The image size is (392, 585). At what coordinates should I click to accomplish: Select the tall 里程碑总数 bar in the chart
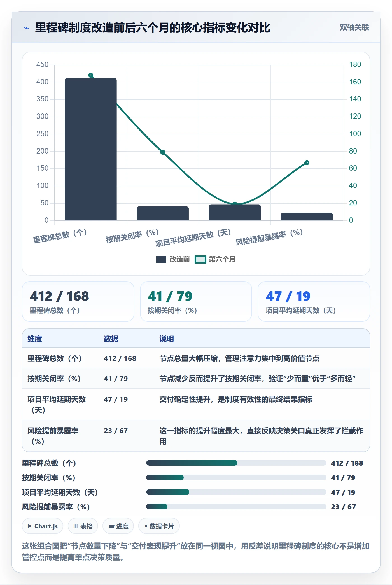pos(91,149)
